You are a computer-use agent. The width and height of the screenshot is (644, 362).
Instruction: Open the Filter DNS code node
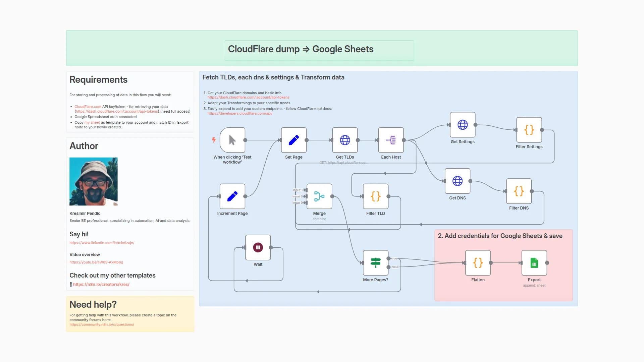point(519,191)
